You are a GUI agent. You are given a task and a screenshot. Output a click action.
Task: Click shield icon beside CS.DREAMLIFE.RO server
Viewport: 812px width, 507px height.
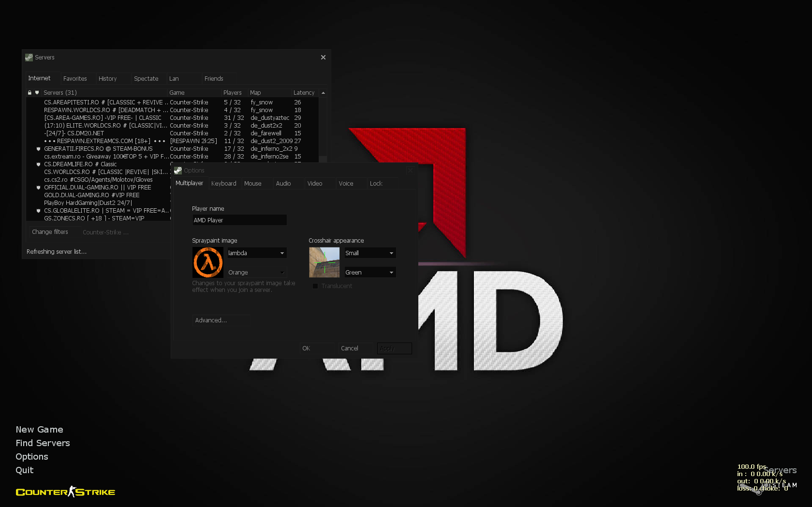coord(39,164)
